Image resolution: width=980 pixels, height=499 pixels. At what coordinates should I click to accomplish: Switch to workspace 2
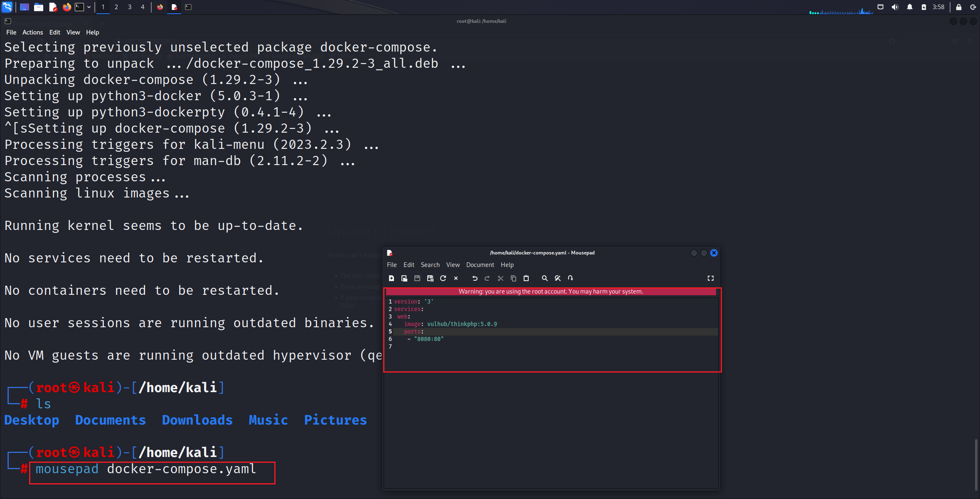point(116,7)
